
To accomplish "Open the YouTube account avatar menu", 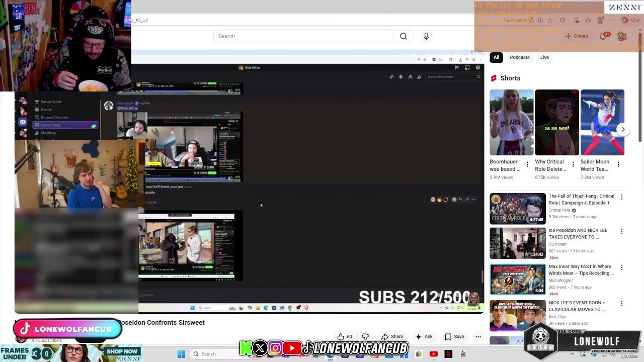I will click(x=622, y=36).
